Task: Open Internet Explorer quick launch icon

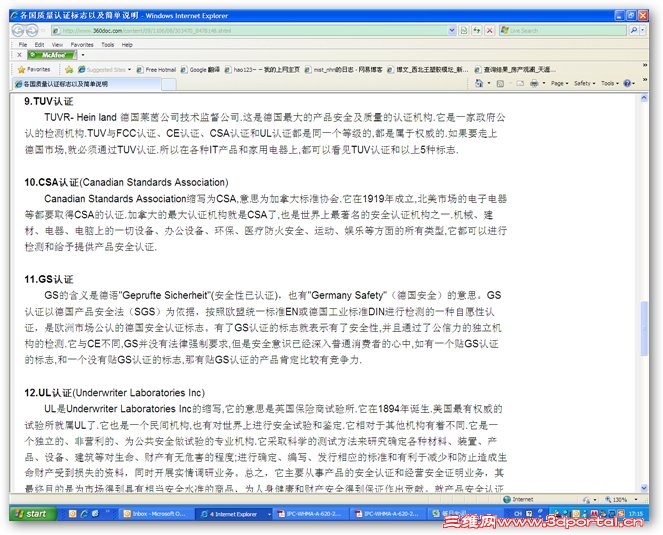Action: (84, 513)
